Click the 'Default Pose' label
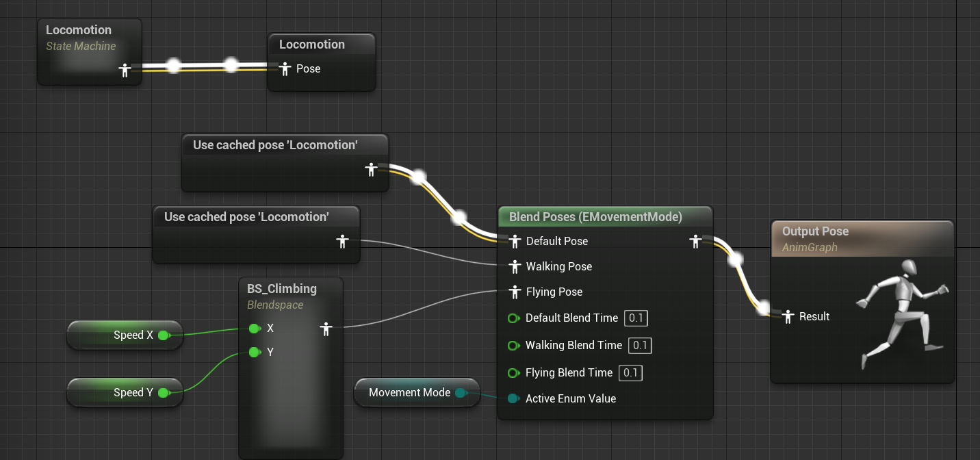980x460 pixels. (557, 241)
